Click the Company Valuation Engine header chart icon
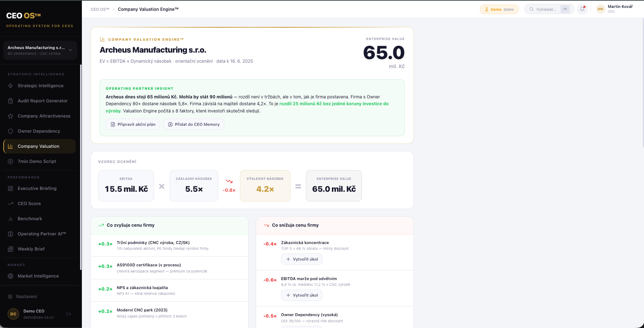 [x=102, y=39]
